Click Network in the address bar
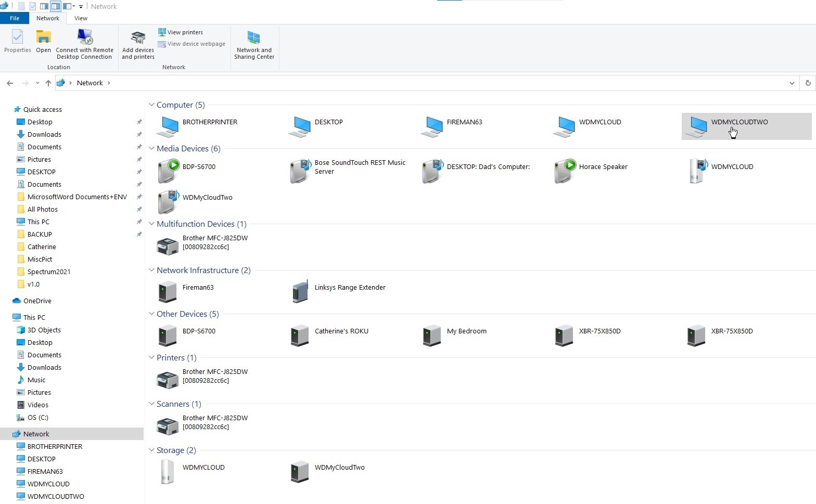 tap(90, 83)
